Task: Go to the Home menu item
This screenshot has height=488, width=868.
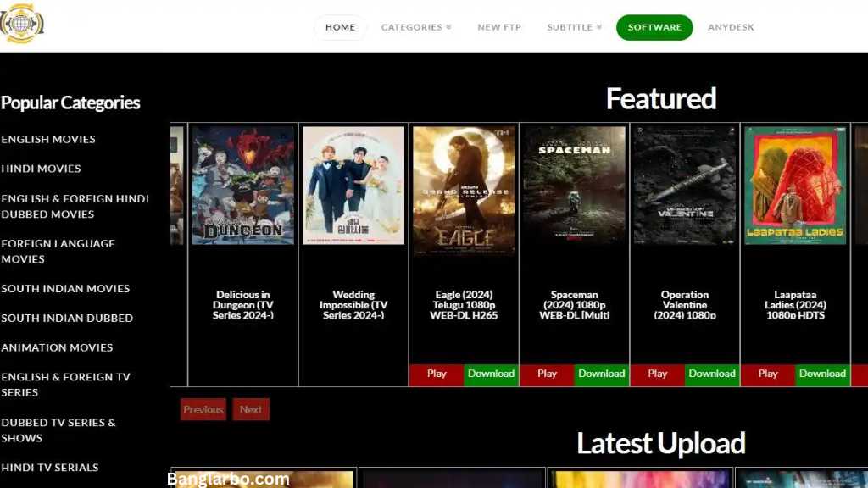Action: pos(340,27)
